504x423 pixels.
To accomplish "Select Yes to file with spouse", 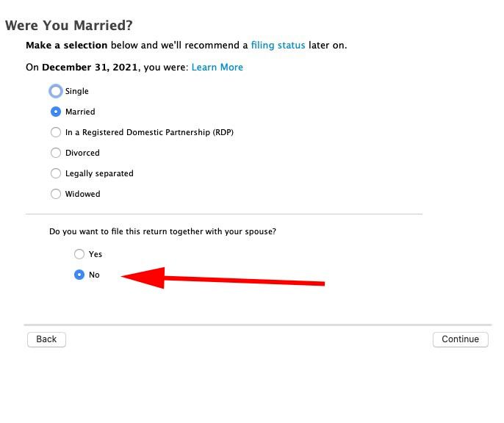I will (79, 254).
